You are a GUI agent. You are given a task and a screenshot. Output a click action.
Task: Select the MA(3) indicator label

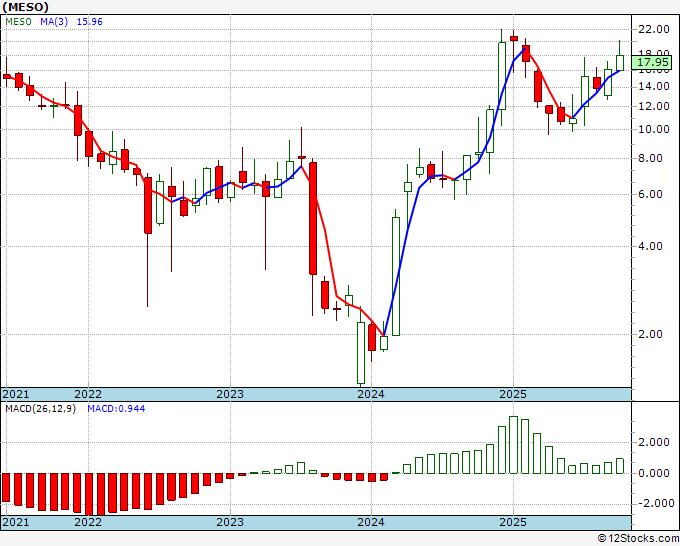click(x=54, y=21)
